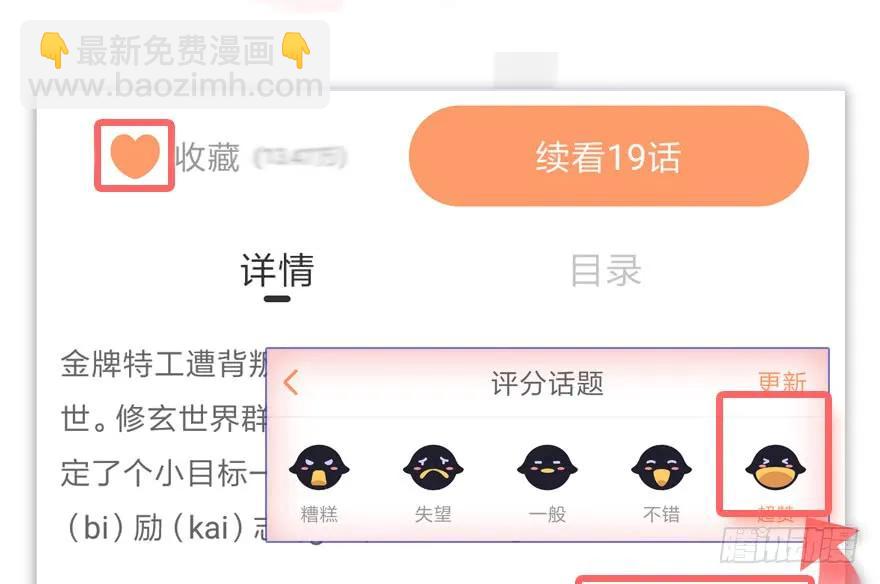Click the 评分话题 panel title
Viewport: 880px width, 584px height.
pyautogui.click(x=547, y=383)
